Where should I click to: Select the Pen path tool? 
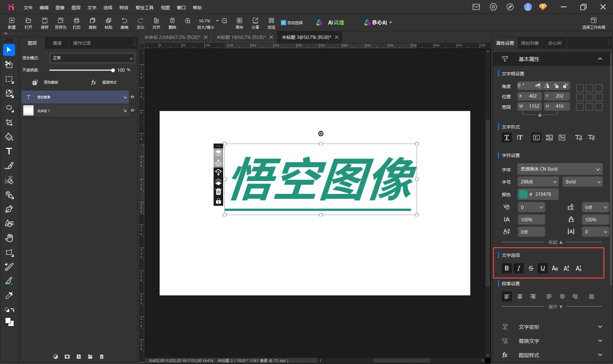pyautogui.click(x=9, y=209)
